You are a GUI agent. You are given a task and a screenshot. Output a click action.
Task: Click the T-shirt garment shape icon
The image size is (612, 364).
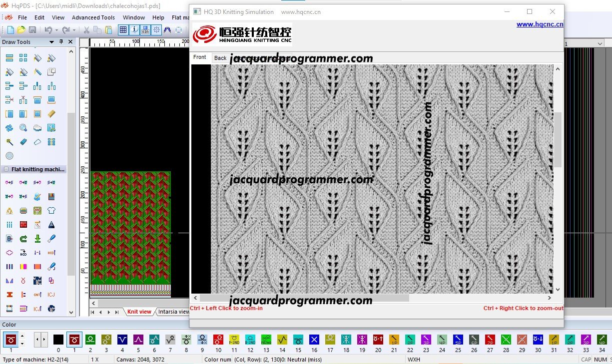51,211
